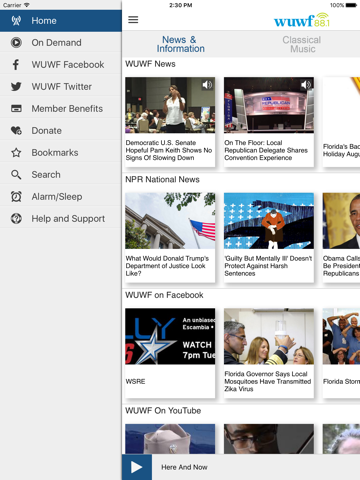360x480 pixels.
Task: Click the Member Benefits card icon
Action: 16,109
